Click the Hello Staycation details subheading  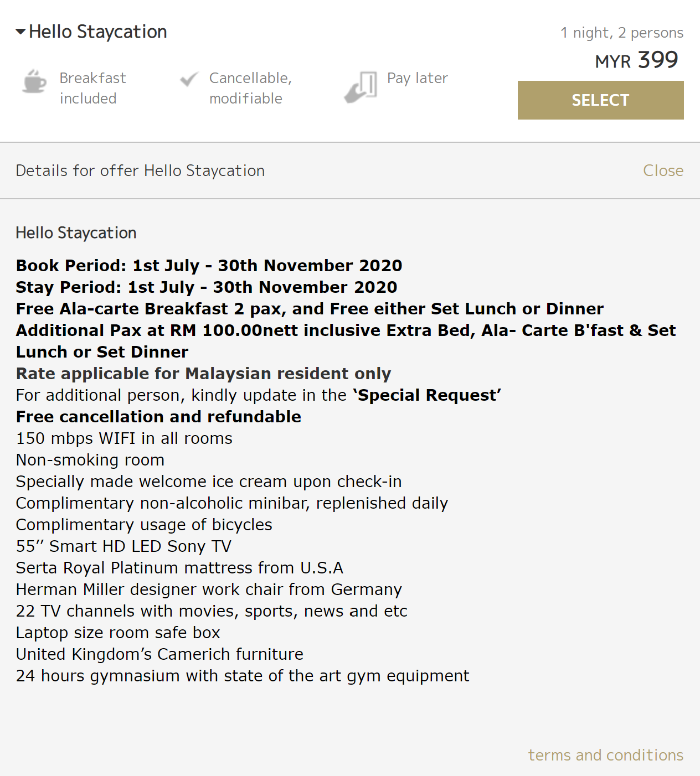(x=76, y=233)
